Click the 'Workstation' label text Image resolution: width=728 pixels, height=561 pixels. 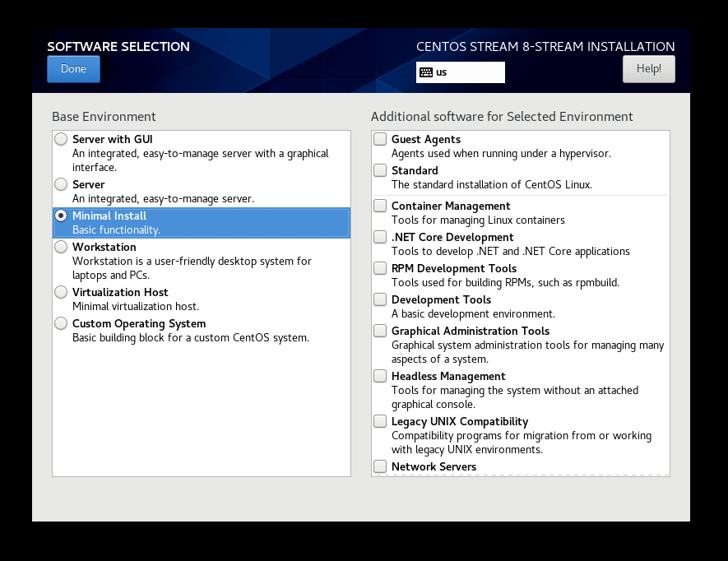coord(104,247)
